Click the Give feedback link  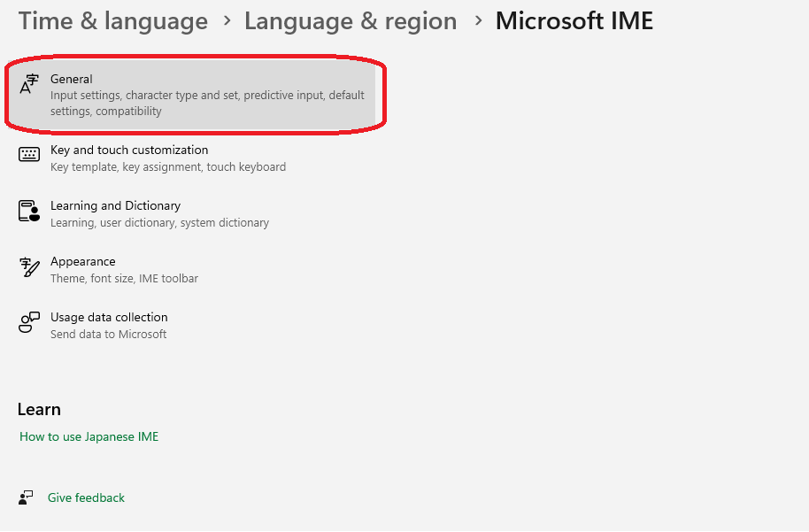[x=86, y=498]
